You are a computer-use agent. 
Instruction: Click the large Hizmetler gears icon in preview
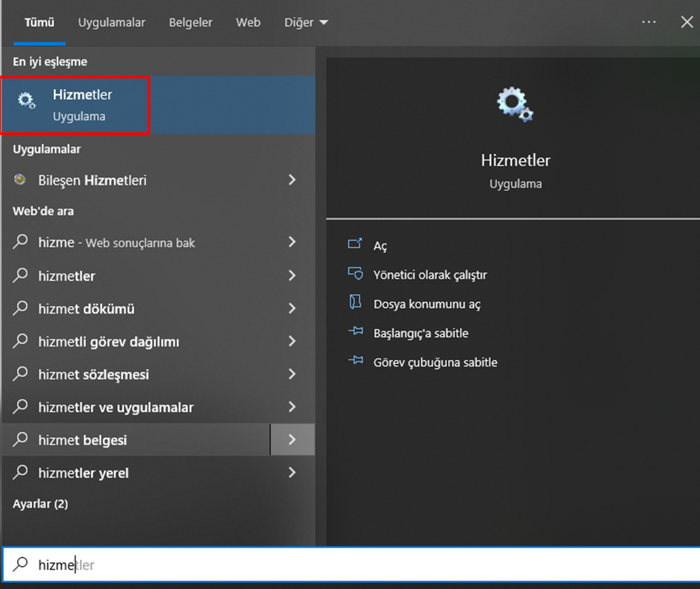pyautogui.click(x=515, y=104)
